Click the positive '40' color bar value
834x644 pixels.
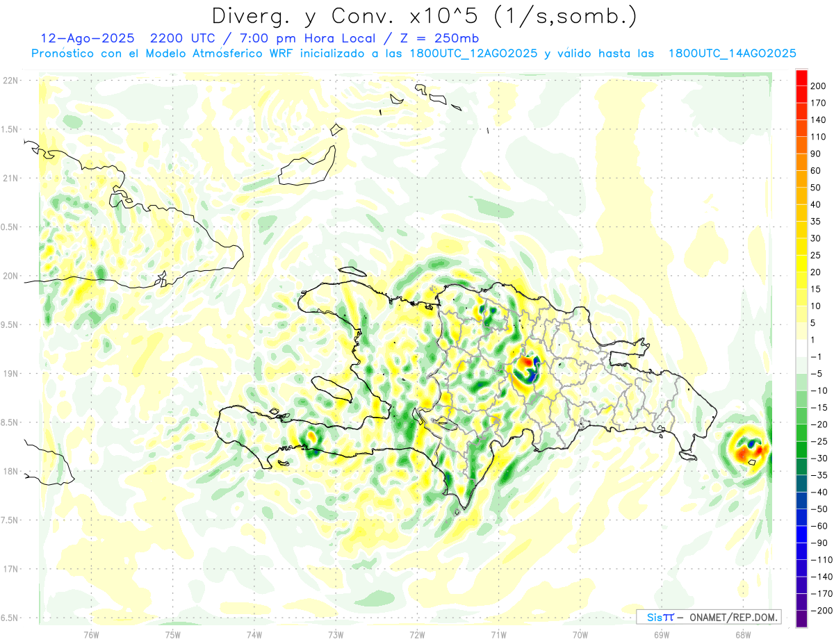coord(817,205)
